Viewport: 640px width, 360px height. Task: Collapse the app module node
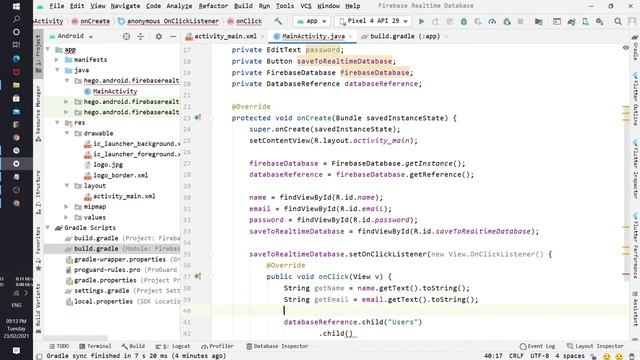[x=48, y=49]
